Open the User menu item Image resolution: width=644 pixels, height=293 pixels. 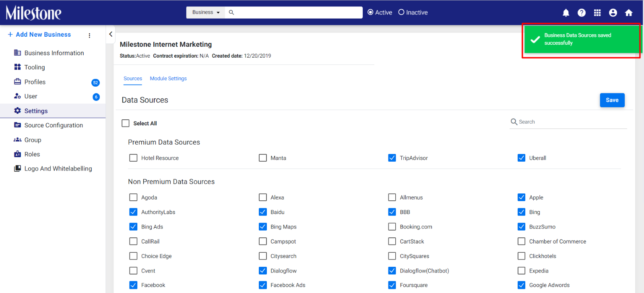53,96
